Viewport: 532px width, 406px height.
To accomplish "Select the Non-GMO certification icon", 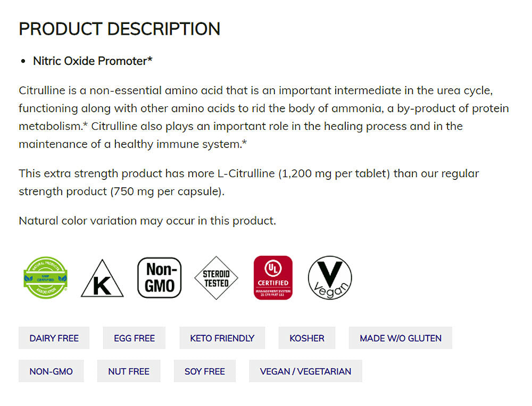I will (x=160, y=278).
